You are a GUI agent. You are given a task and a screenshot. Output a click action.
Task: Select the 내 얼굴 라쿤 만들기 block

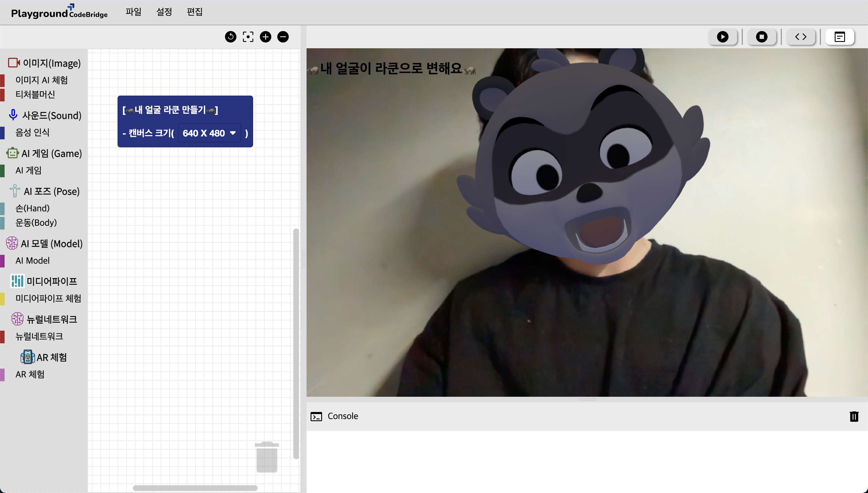point(185,121)
